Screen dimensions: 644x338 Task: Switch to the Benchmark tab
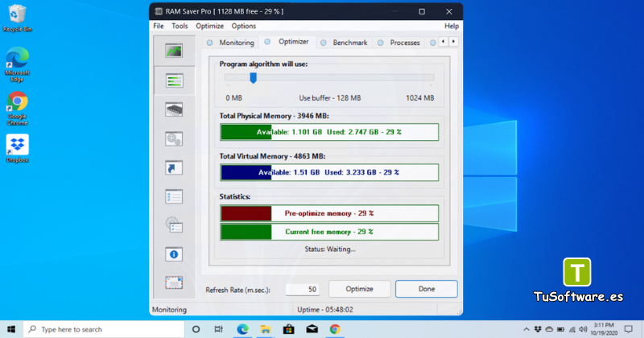[345, 43]
